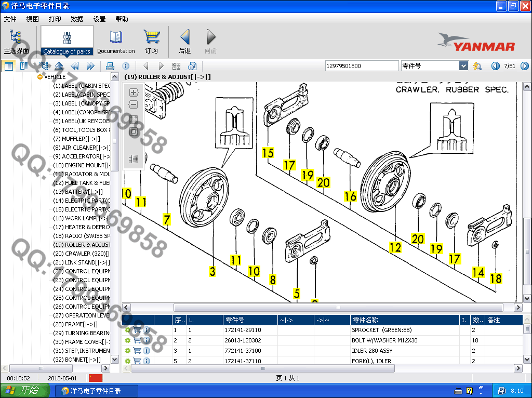532x398 pixels.
Task: Collapse the VEHICLE tree node
Action: pos(40,77)
